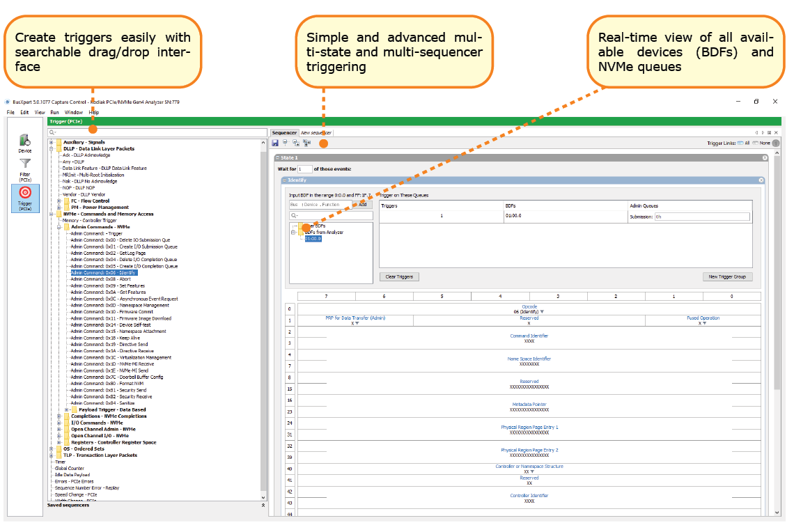Select Admin Command 0x02 - Get Log Page
Screen dimensions: 794x532
[108, 253]
